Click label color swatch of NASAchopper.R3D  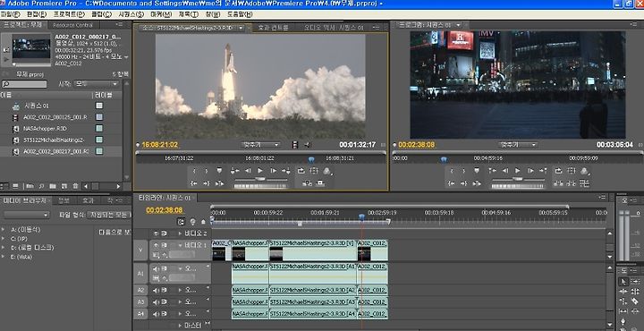point(99,128)
